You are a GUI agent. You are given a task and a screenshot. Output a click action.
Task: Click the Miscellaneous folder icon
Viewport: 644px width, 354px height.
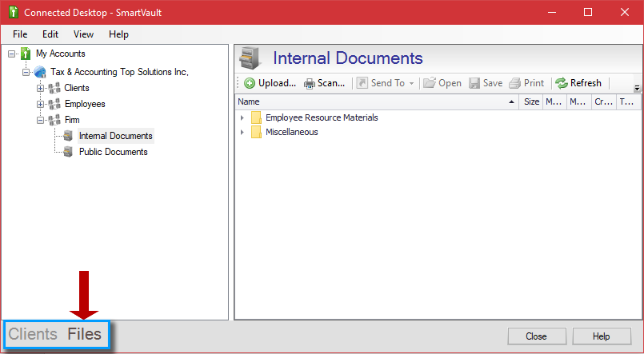[x=256, y=132]
